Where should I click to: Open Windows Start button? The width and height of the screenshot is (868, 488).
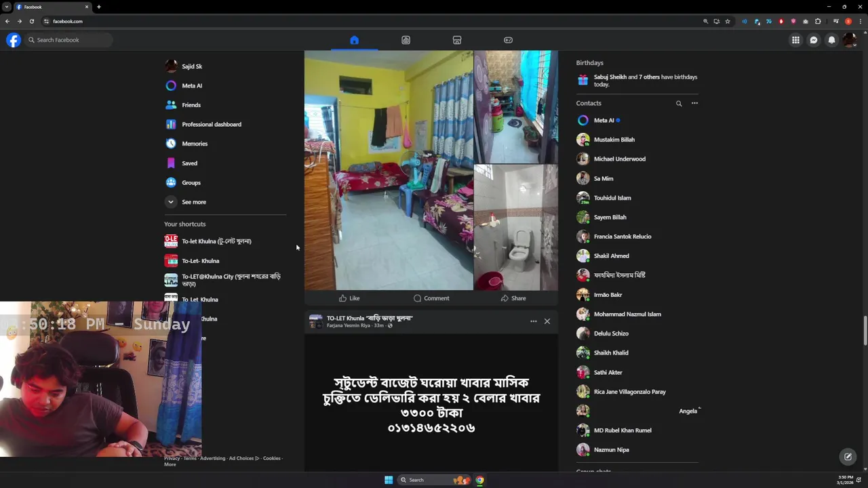(x=389, y=480)
